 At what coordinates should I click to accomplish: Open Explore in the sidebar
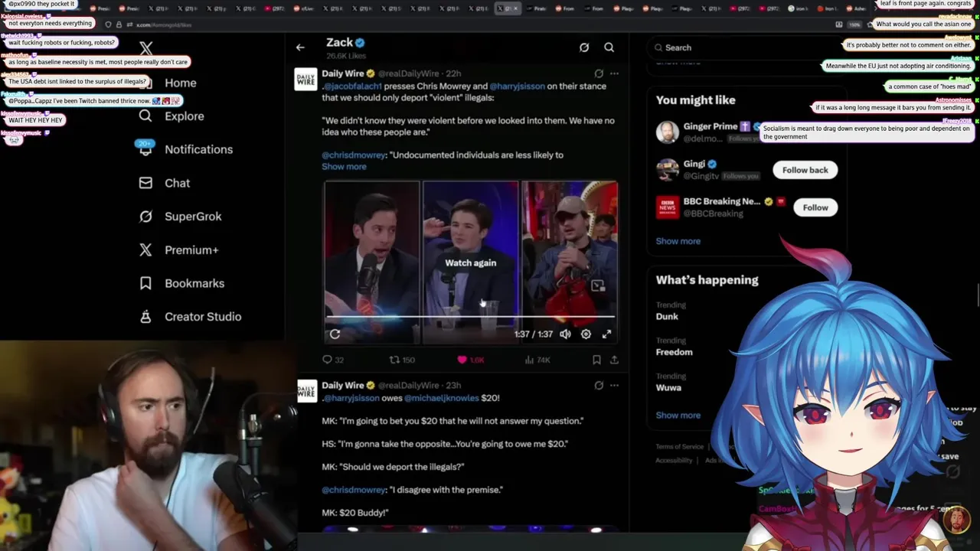[185, 116]
